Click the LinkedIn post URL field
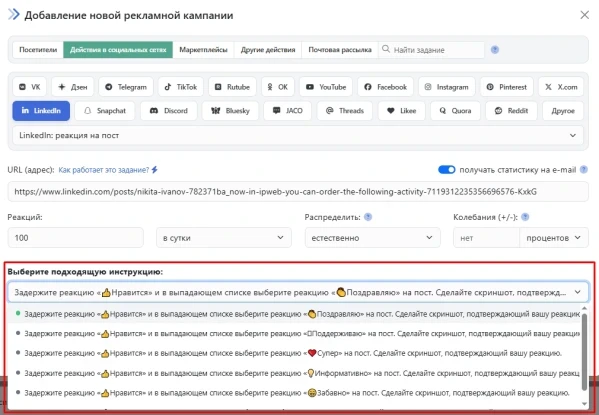The width and height of the screenshot is (599, 415). (298, 191)
